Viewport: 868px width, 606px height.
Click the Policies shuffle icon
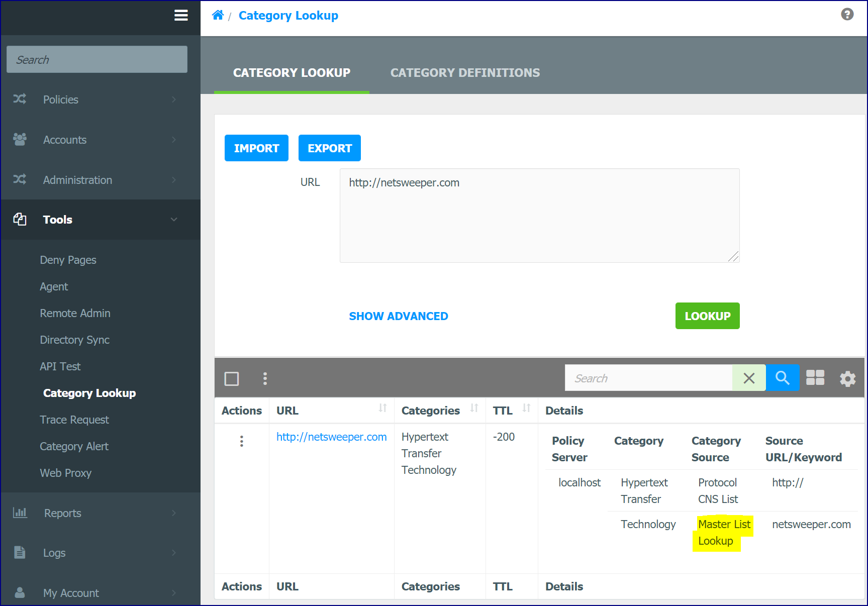tap(20, 99)
